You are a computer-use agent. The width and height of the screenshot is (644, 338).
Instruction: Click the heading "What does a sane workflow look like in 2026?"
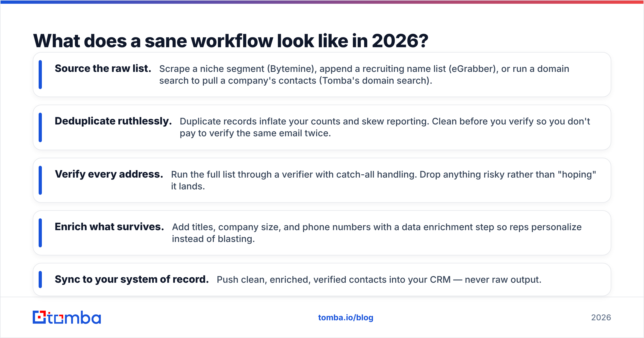pos(230,41)
